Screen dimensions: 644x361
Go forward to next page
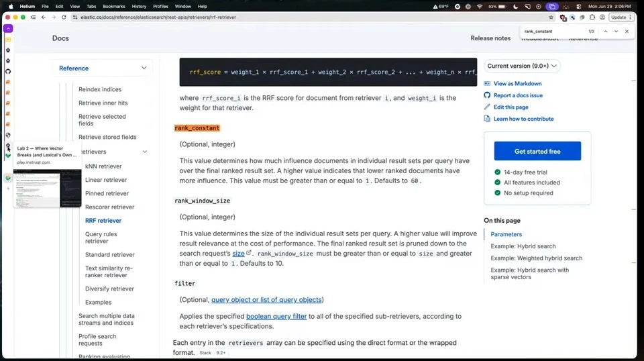(x=54, y=17)
